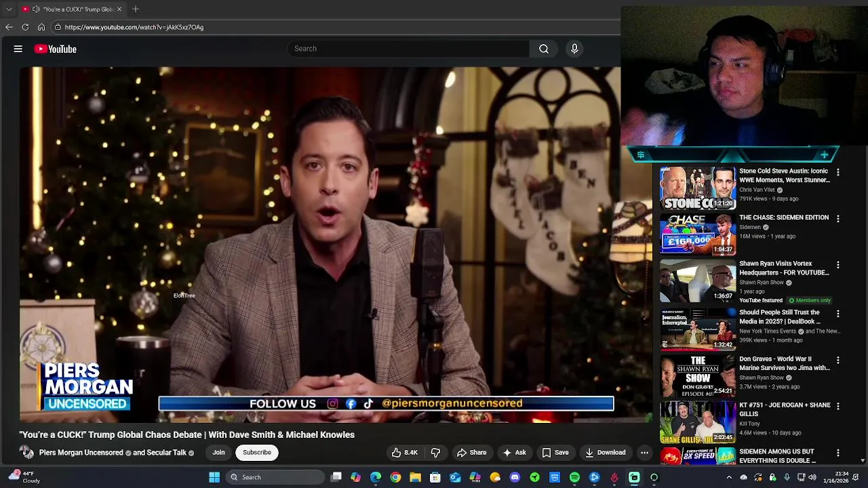Go back with the browser back arrow
Image resolution: width=868 pixels, height=488 pixels.
[9, 27]
